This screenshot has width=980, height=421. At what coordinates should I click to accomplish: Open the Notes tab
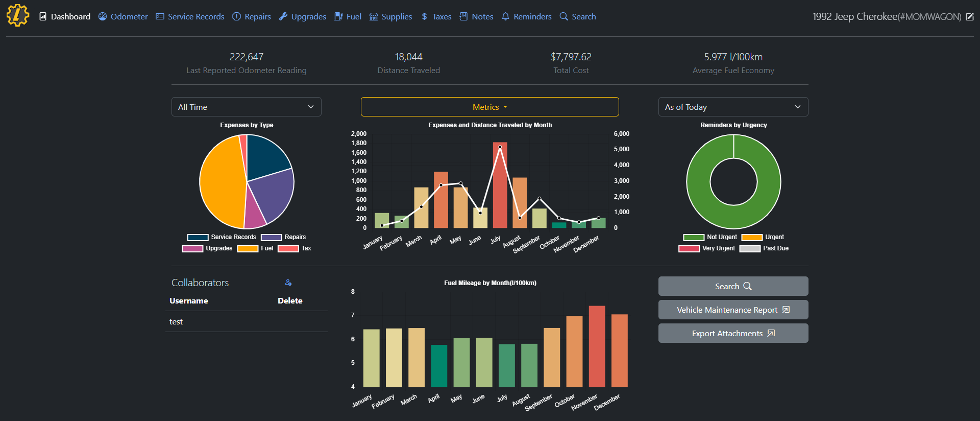coord(476,16)
